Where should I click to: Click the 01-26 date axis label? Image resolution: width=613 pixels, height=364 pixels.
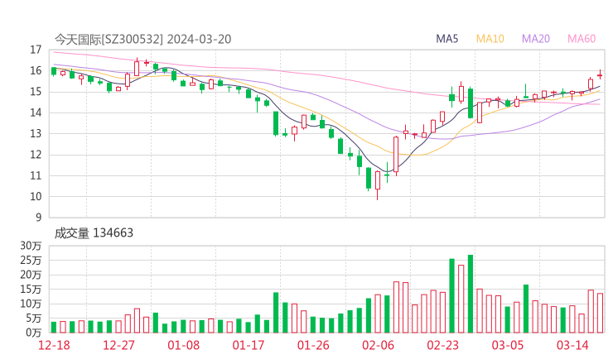click(x=313, y=345)
